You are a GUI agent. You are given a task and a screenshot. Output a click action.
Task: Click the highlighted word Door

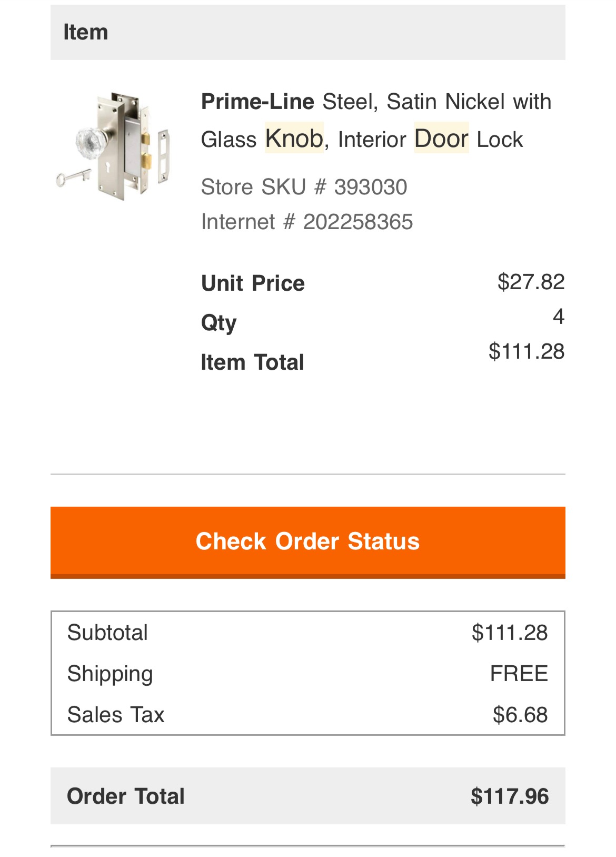coord(441,139)
